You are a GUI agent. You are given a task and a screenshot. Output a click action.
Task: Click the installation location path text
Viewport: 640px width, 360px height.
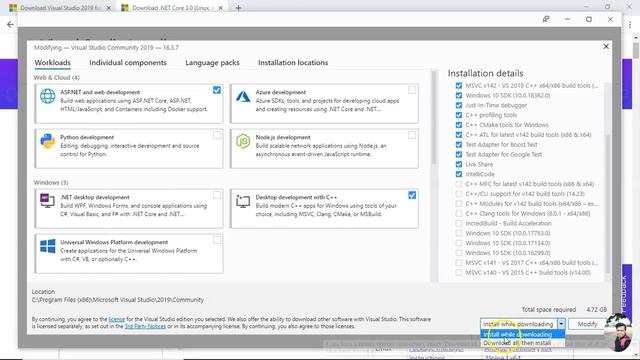pyautogui.click(x=118, y=300)
